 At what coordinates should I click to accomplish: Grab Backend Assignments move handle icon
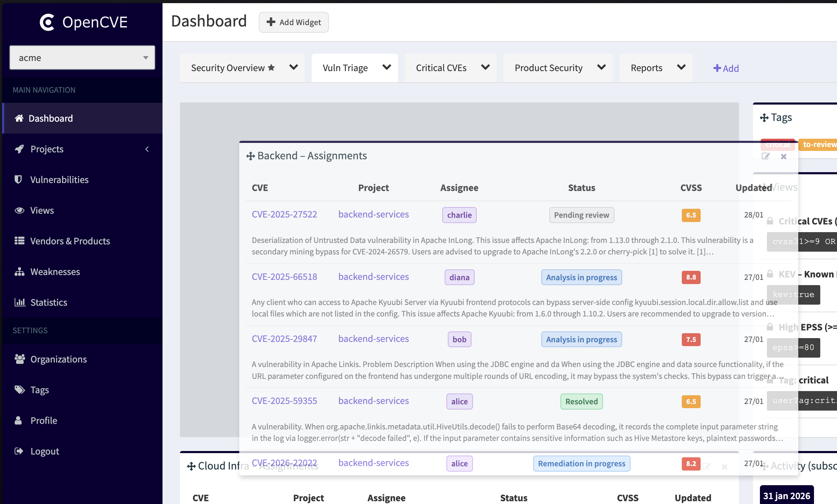pos(250,156)
